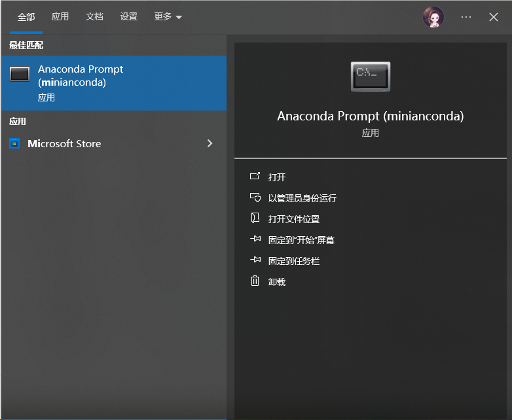Click the trash can uninstall icon
The width and height of the screenshot is (512, 420).
[255, 281]
